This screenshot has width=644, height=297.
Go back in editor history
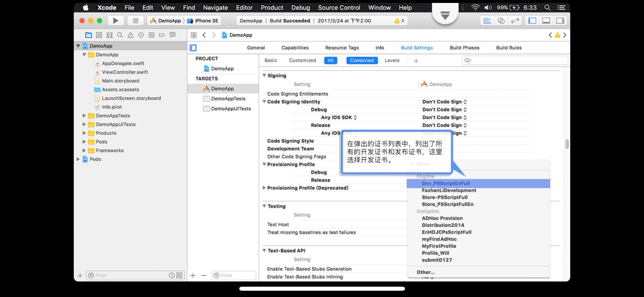tap(204, 35)
